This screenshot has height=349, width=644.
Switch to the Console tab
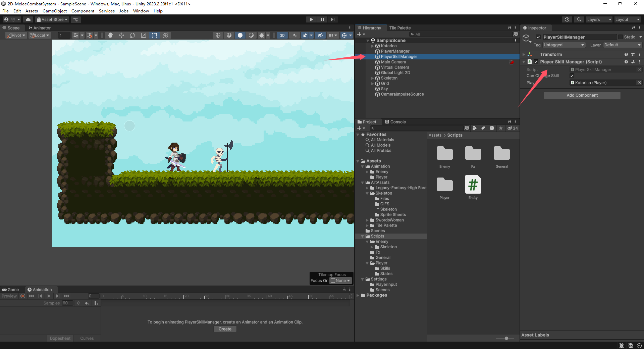tap(395, 122)
